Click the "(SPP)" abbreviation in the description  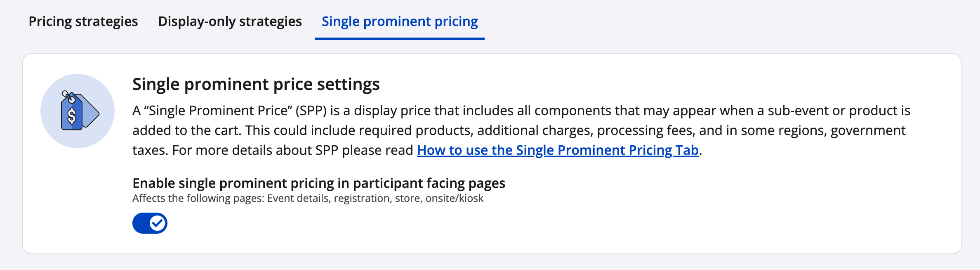[x=311, y=111]
